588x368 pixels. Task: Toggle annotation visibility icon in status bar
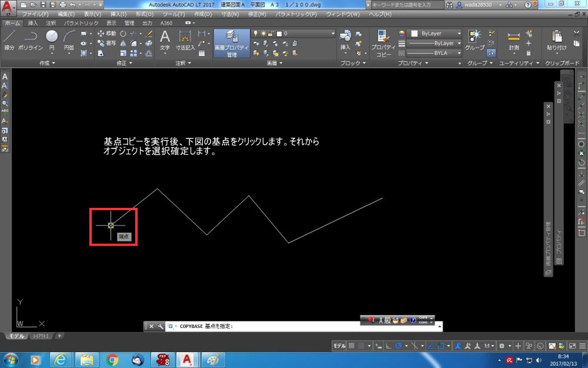point(457,346)
